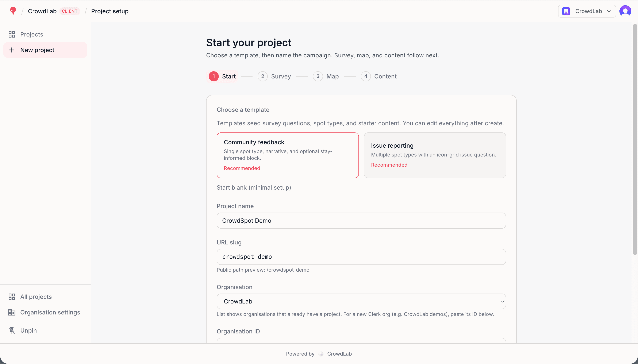
Task: Click the Project setup breadcrumb
Action: [x=110, y=11]
